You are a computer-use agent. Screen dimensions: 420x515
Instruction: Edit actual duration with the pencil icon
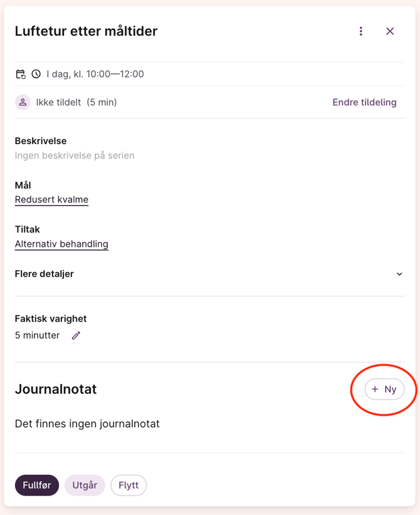76,335
